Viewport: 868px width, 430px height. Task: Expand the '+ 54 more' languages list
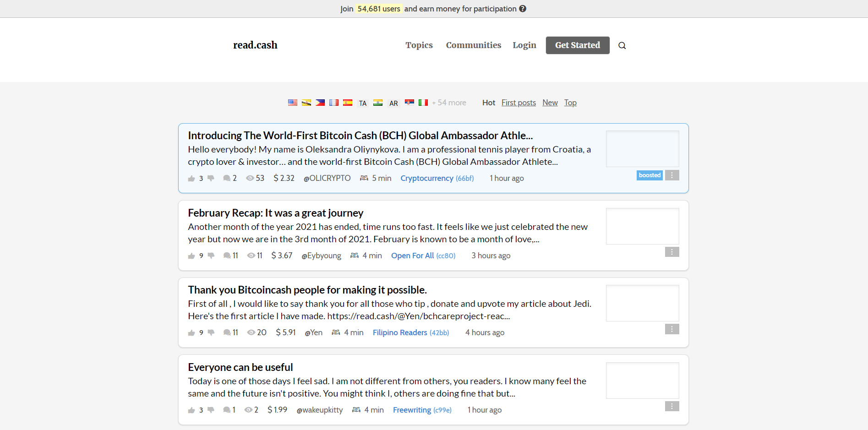(449, 103)
